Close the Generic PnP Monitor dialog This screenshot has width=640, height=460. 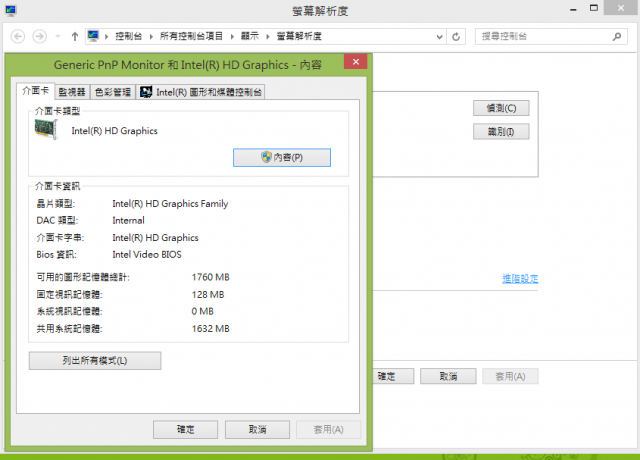356,62
